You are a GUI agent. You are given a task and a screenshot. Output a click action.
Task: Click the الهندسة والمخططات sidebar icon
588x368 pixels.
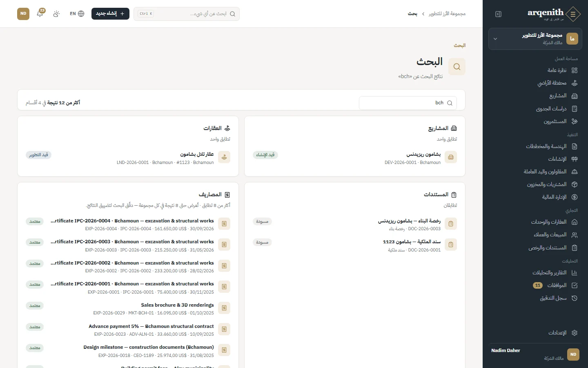(x=575, y=146)
